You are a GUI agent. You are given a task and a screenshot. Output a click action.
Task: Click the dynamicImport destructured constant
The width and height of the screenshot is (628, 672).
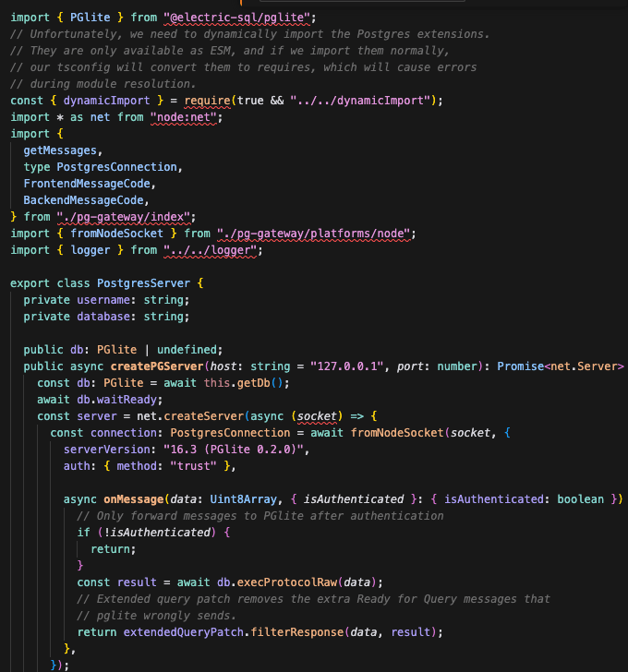[107, 101]
